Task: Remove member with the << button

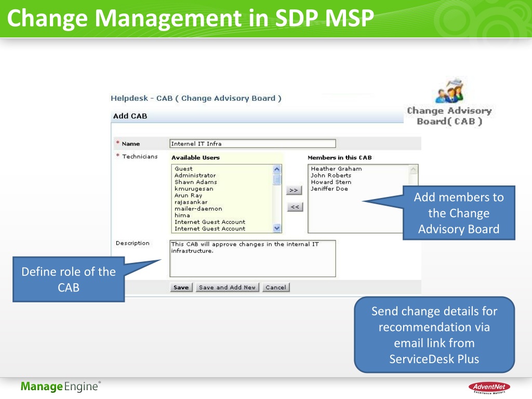Action: pyautogui.click(x=295, y=207)
